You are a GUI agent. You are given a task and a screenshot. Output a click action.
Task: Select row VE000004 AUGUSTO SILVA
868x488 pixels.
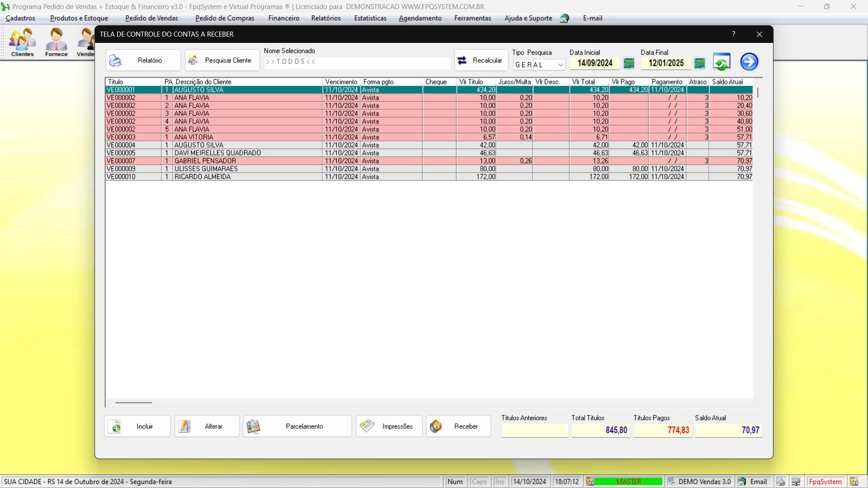click(x=429, y=145)
